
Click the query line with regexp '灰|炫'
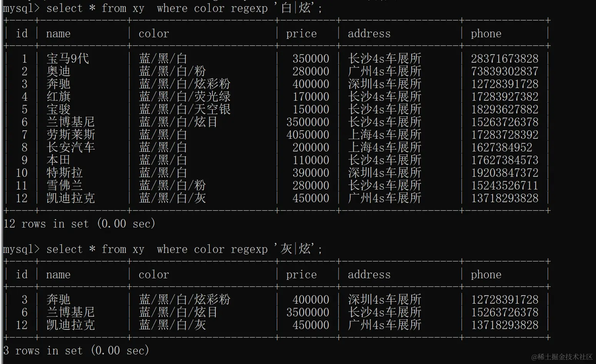click(x=163, y=249)
